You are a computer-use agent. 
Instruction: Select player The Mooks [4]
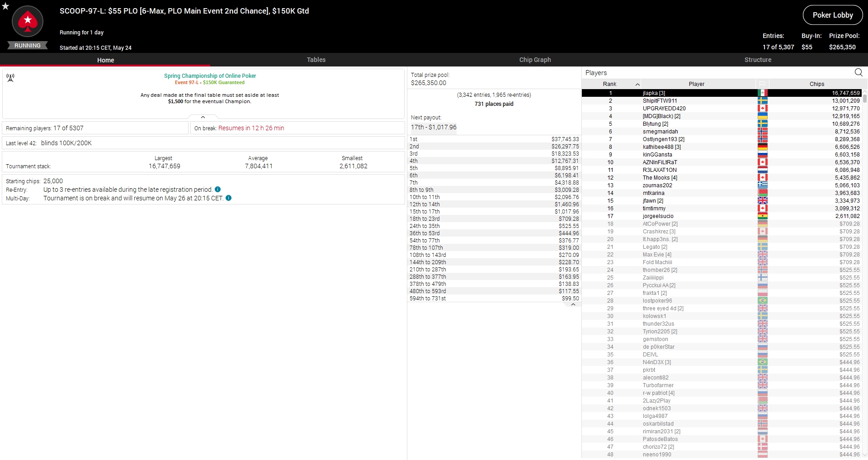pyautogui.click(x=722, y=178)
